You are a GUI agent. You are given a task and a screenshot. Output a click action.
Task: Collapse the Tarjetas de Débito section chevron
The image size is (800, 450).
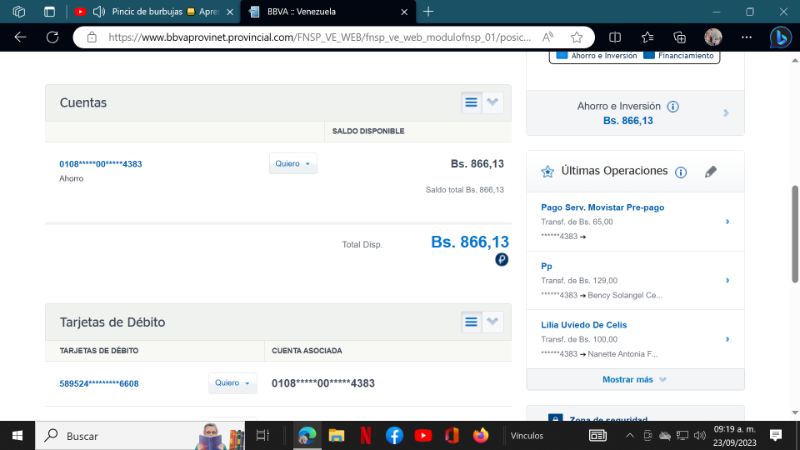tap(492, 321)
